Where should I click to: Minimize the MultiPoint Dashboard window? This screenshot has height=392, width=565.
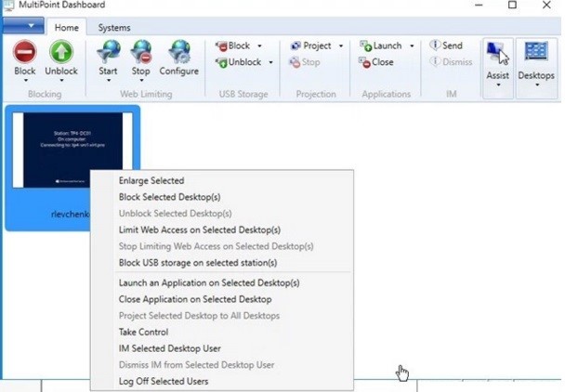click(479, 5)
